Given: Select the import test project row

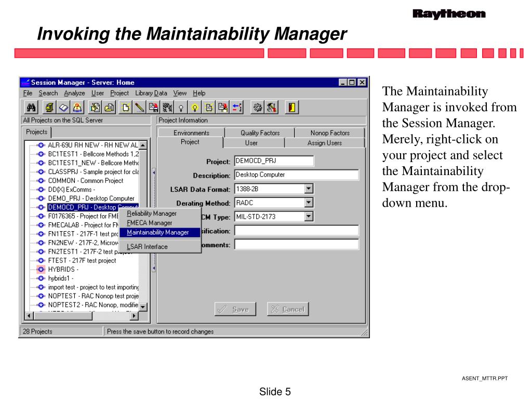Looking at the screenshot, I should click(x=94, y=287).
